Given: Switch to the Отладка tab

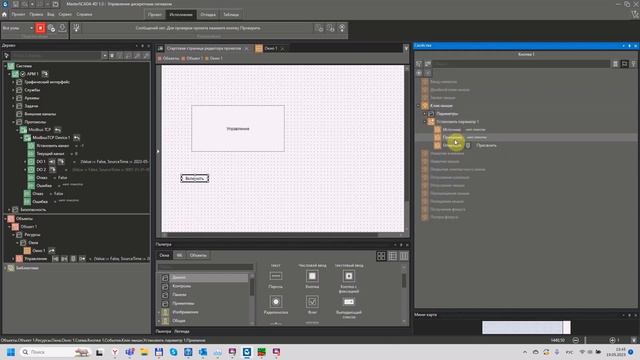Looking at the screenshot, I should point(208,15).
